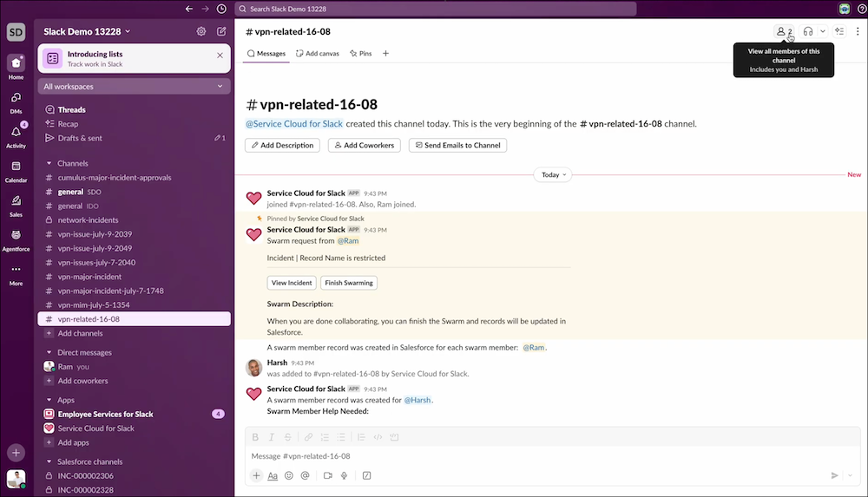Open the Pins tab
868x497 pixels.
point(361,54)
